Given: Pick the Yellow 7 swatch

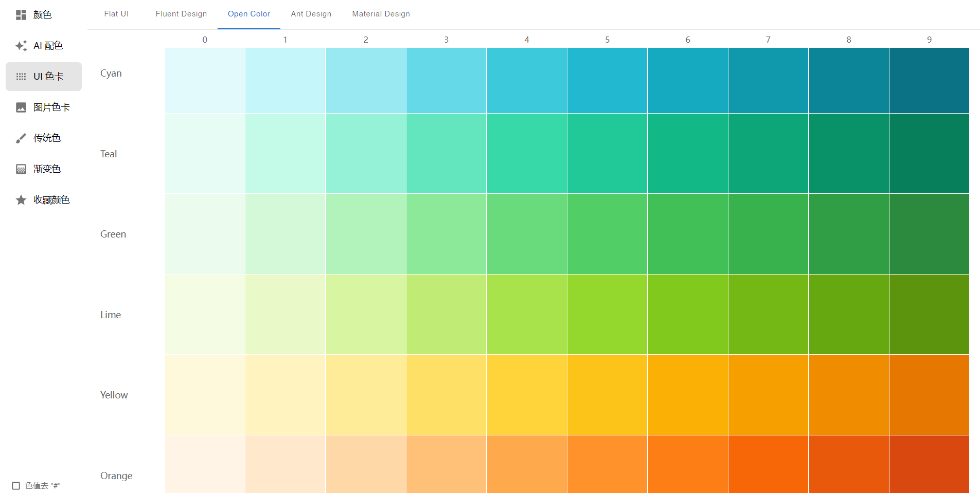Looking at the screenshot, I should (x=768, y=395).
